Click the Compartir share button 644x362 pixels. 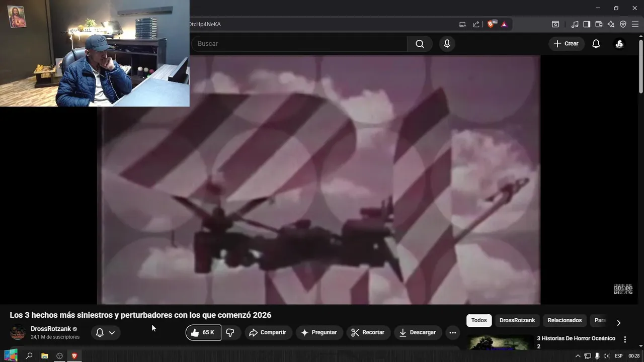[268, 332]
